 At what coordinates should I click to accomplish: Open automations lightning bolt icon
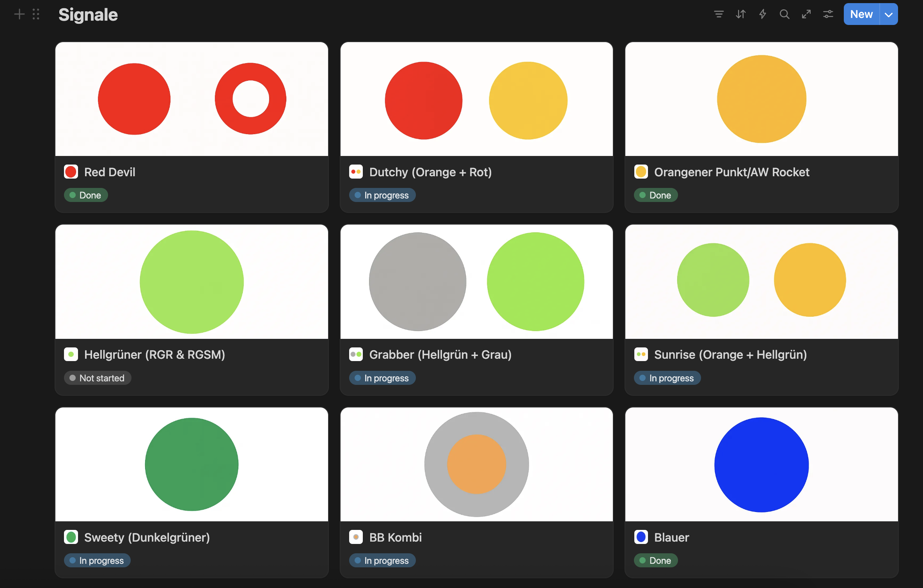tap(762, 14)
